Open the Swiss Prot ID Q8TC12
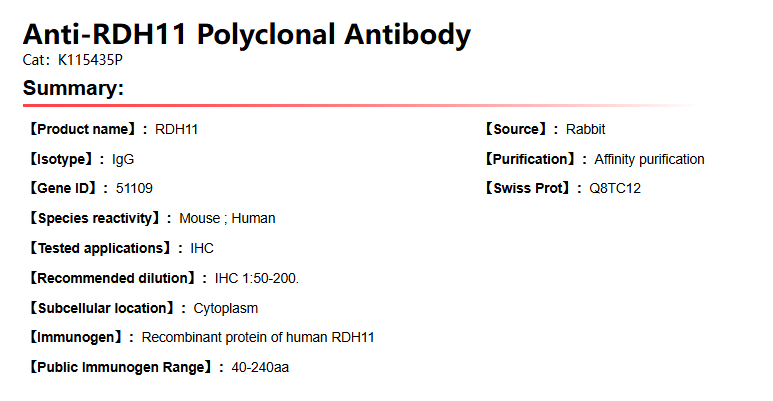The image size is (773, 401). [x=614, y=188]
